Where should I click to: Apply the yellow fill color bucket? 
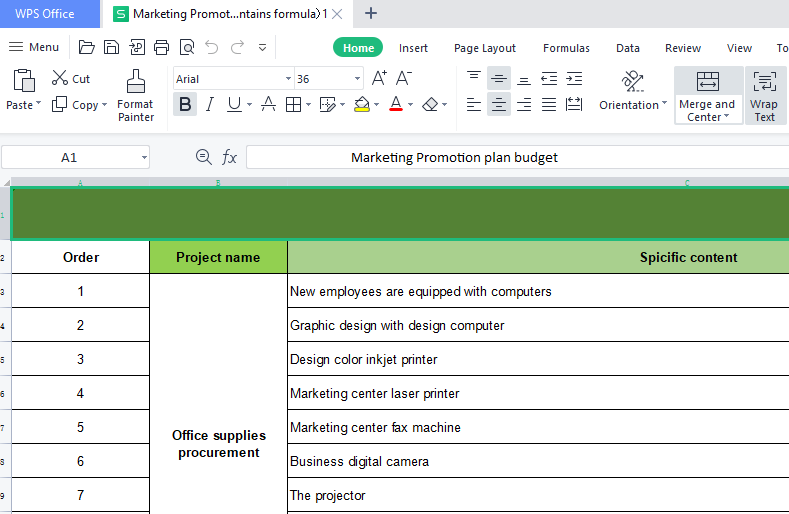coord(362,104)
